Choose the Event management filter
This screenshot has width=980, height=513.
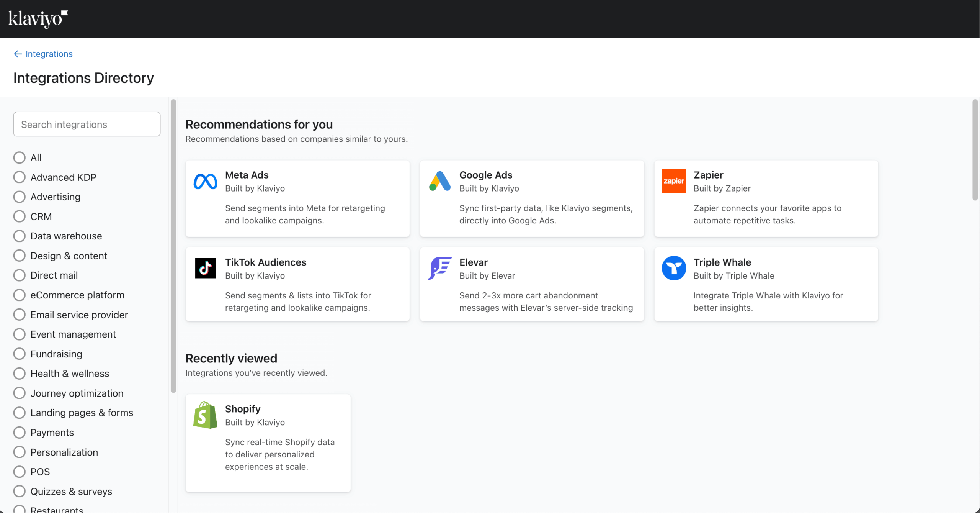(x=20, y=334)
